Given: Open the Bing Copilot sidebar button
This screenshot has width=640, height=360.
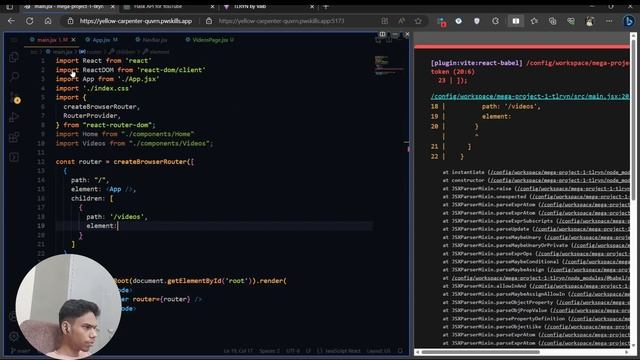Looking at the screenshot, I should pyautogui.click(x=629, y=21).
